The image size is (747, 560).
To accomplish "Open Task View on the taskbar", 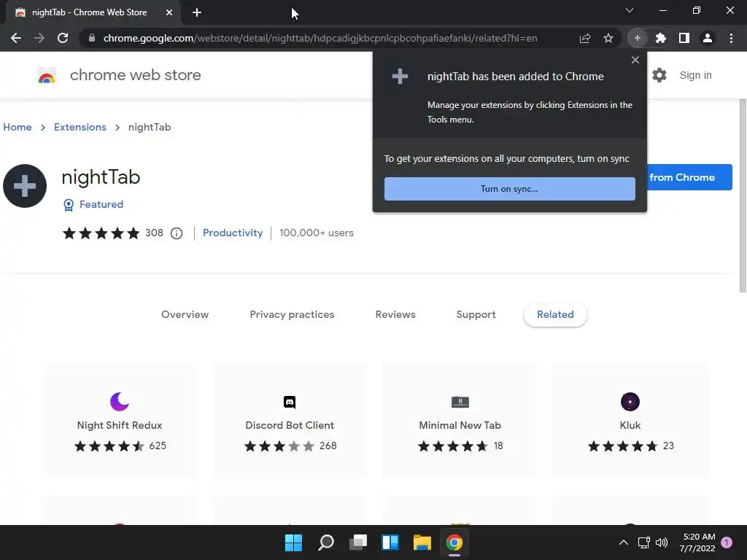I will 358,542.
